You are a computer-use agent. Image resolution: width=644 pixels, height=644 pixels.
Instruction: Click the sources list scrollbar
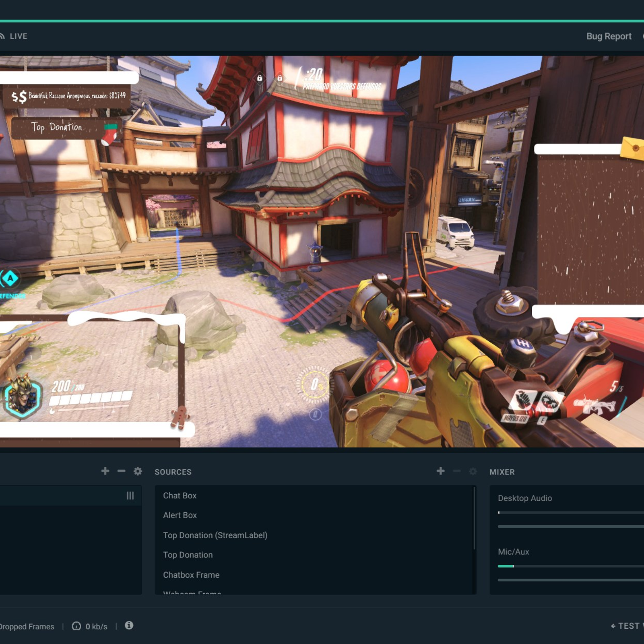tap(475, 519)
